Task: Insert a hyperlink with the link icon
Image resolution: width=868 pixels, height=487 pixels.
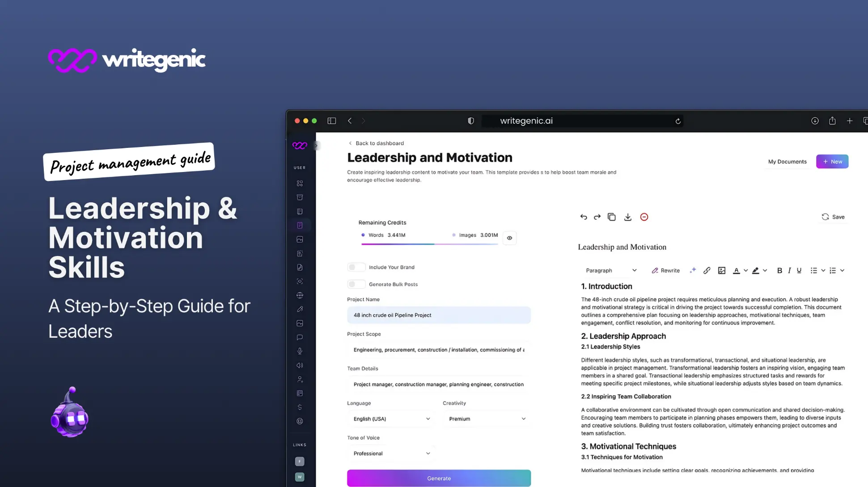Action: [x=707, y=270]
